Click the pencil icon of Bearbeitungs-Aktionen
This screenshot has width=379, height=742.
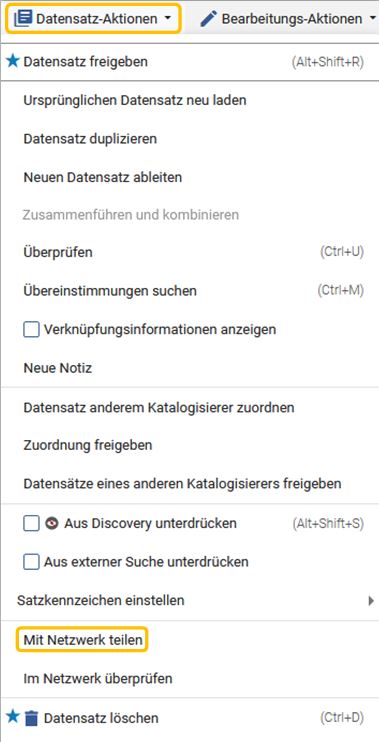coord(208,19)
